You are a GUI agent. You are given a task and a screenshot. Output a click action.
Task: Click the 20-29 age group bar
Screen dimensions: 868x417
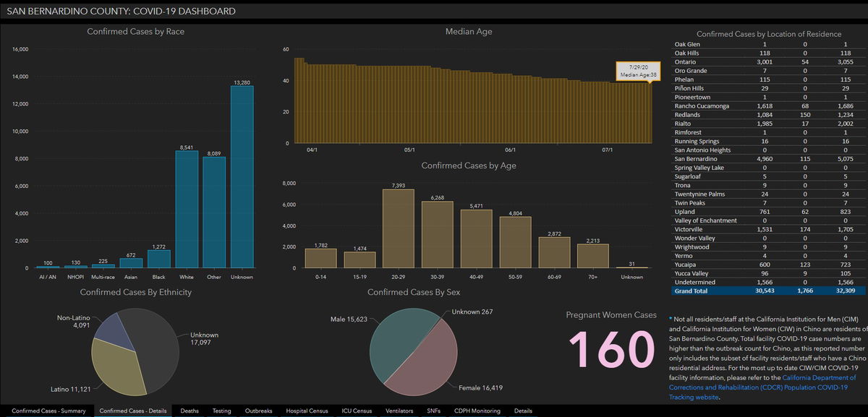(399, 229)
